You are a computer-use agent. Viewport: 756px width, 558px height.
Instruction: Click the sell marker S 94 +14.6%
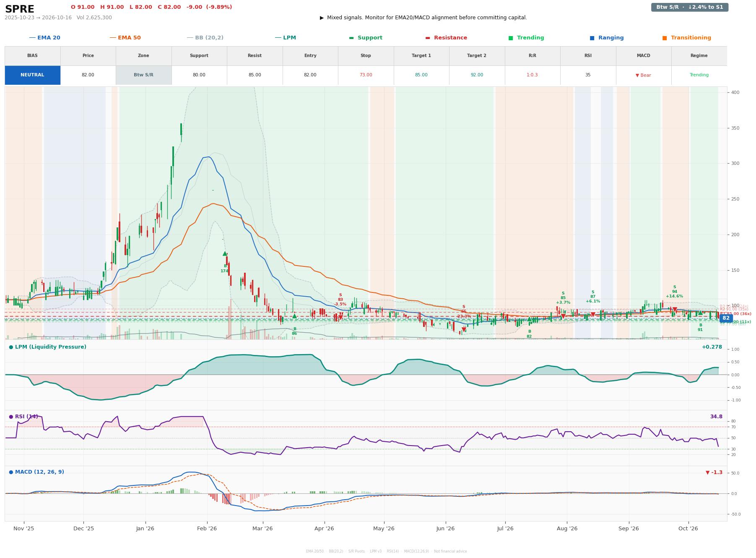pos(675,310)
